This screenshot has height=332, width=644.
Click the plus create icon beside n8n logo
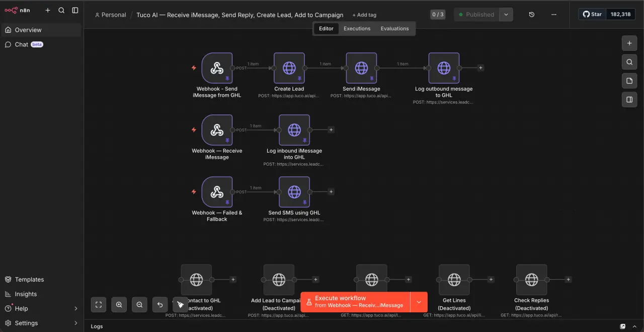pyautogui.click(x=48, y=10)
